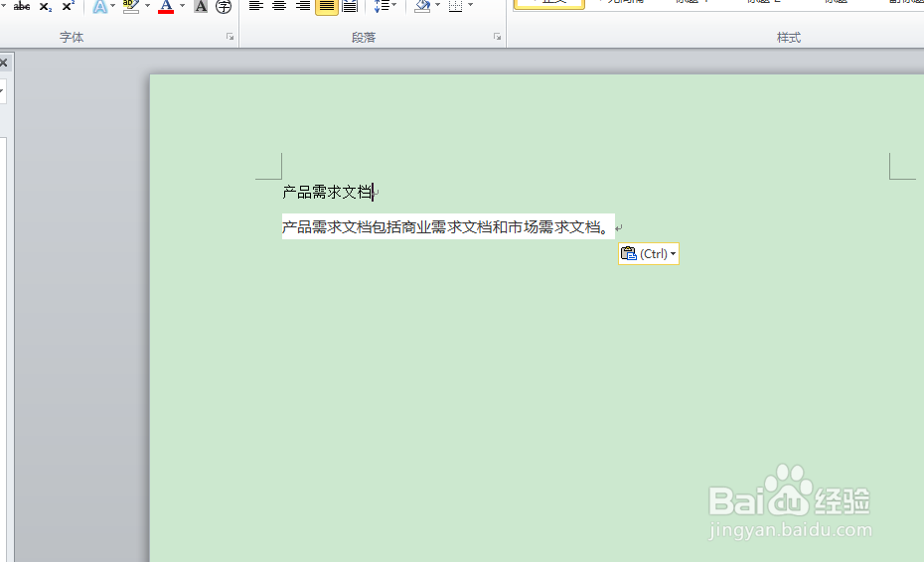Open highlight color dropdown arrow
The height and width of the screenshot is (562, 924).
pos(147,6)
